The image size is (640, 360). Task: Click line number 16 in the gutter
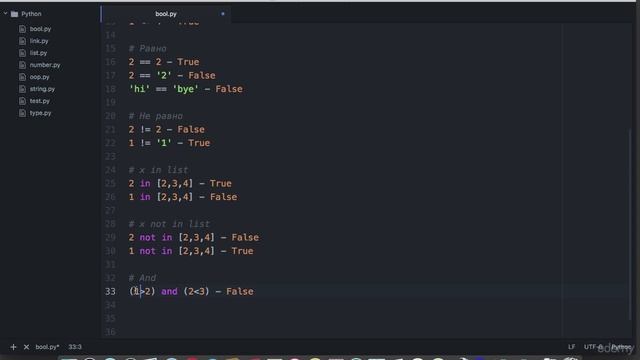[110, 62]
